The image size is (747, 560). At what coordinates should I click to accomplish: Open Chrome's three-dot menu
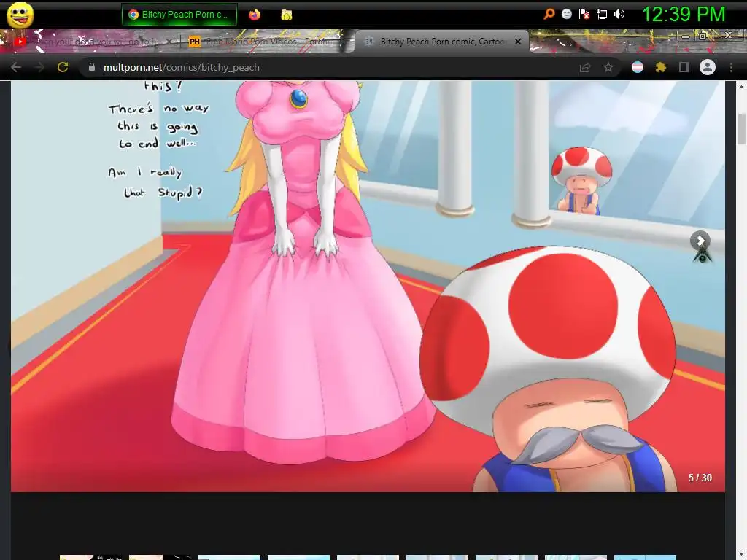click(x=731, y=68)
